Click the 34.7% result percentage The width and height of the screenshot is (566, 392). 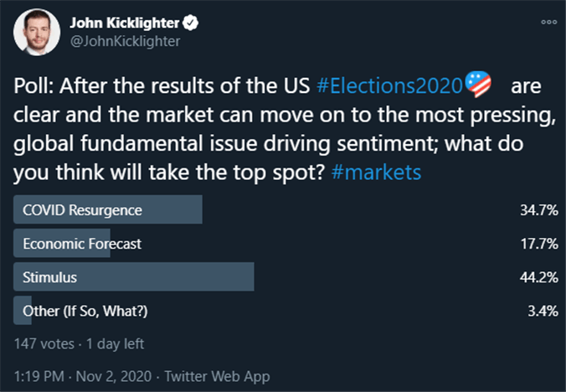539,210
